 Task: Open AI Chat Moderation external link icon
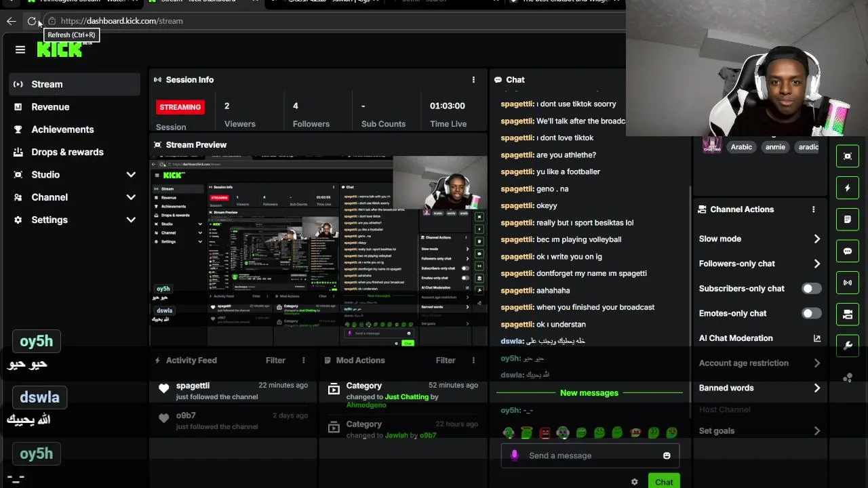[x=816, y=338]
